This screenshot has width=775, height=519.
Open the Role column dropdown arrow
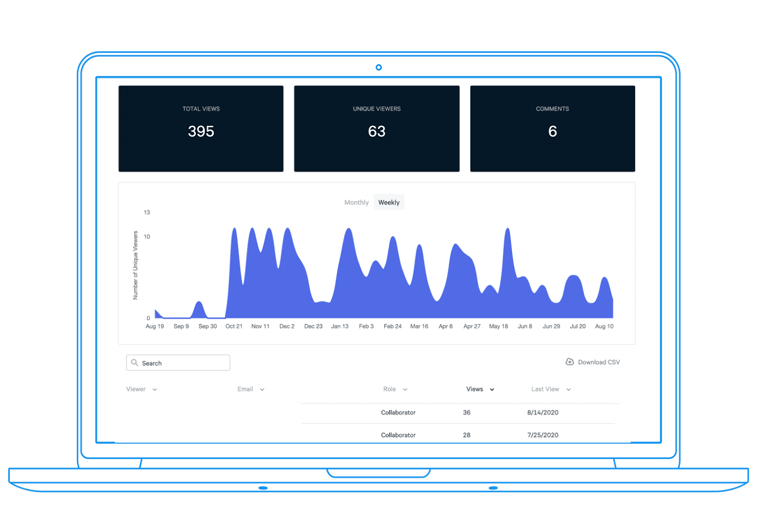coord(405,390)
